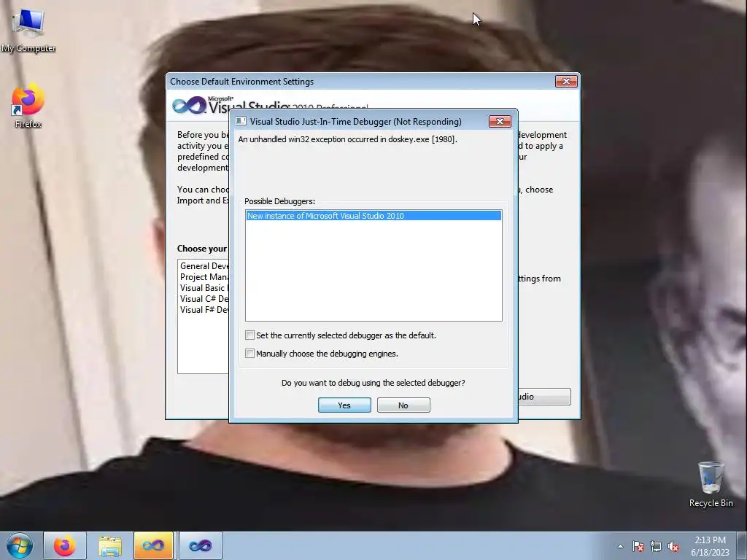Select General Development settings in the list

[x=204, y=266]
